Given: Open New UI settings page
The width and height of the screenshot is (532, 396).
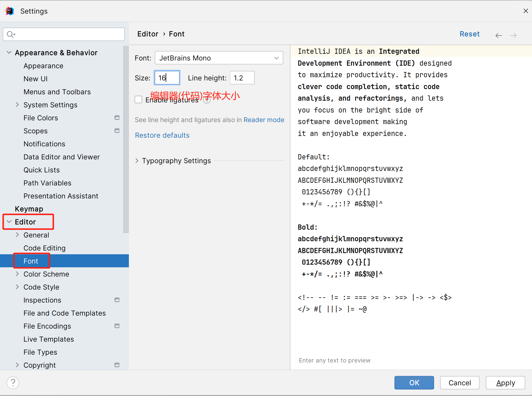Looking at the screenshot, I should coord(36,79).
